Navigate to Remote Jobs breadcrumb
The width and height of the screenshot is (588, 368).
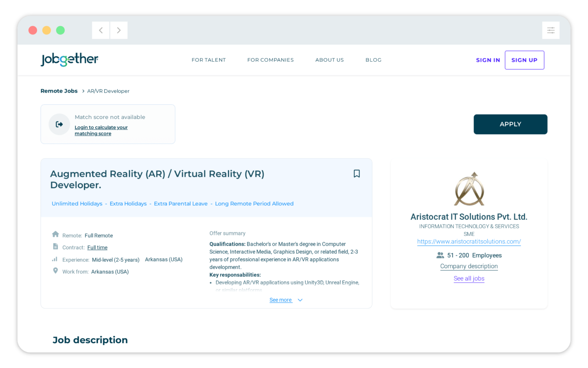[59, 91]
